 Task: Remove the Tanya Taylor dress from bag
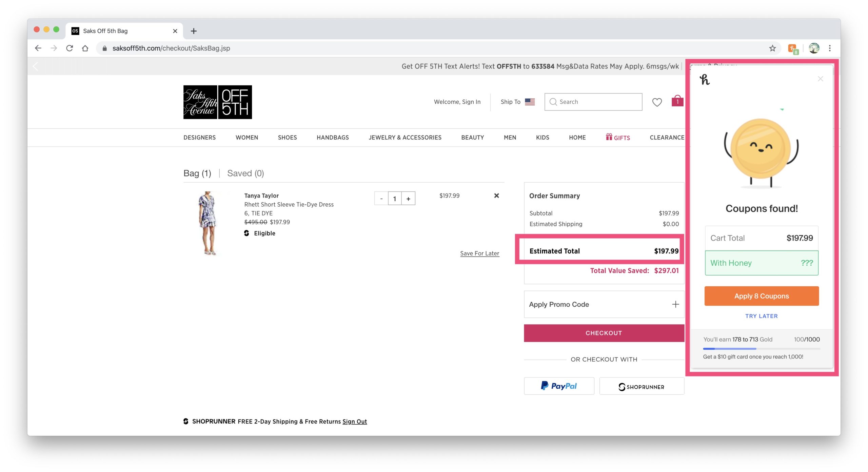(496, 196)
